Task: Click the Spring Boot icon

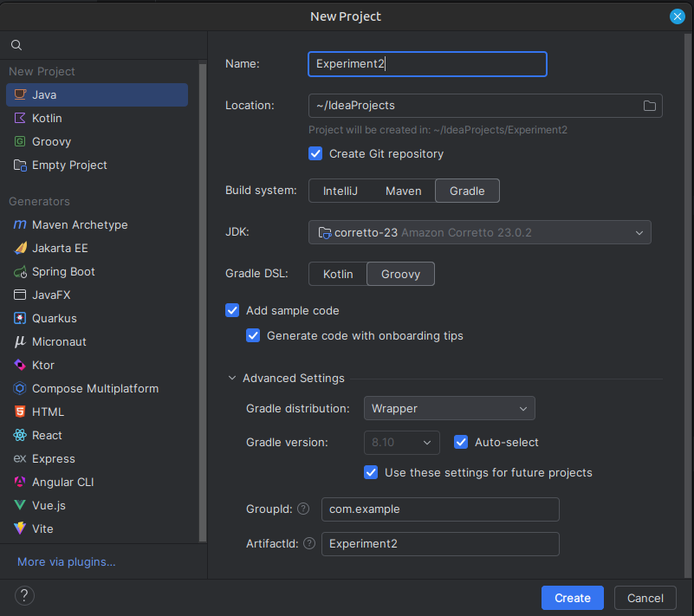Action: (x=20, y=272)
